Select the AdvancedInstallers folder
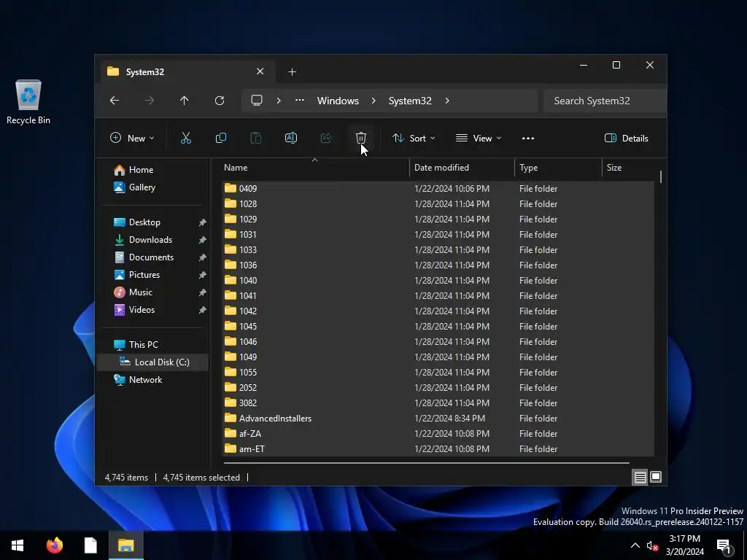The image size is (747, 560). point(438,419)
